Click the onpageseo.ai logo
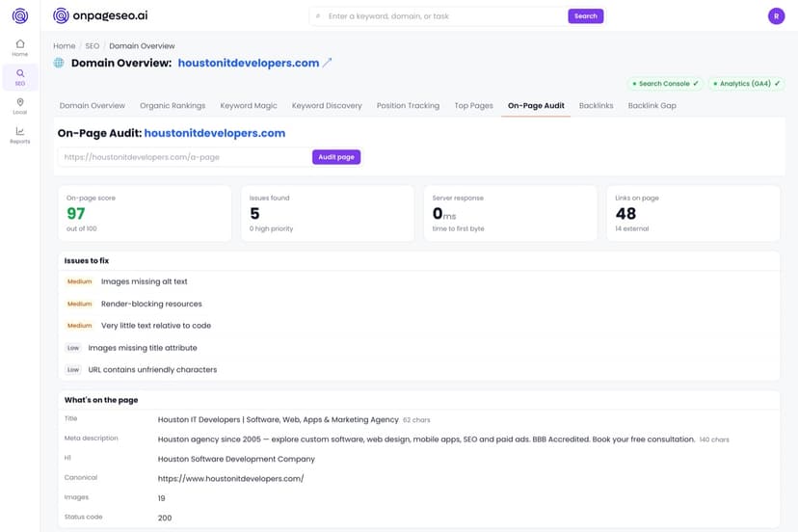Image resolution: width=798 pixels, height=532 pixels. (100, 15)
